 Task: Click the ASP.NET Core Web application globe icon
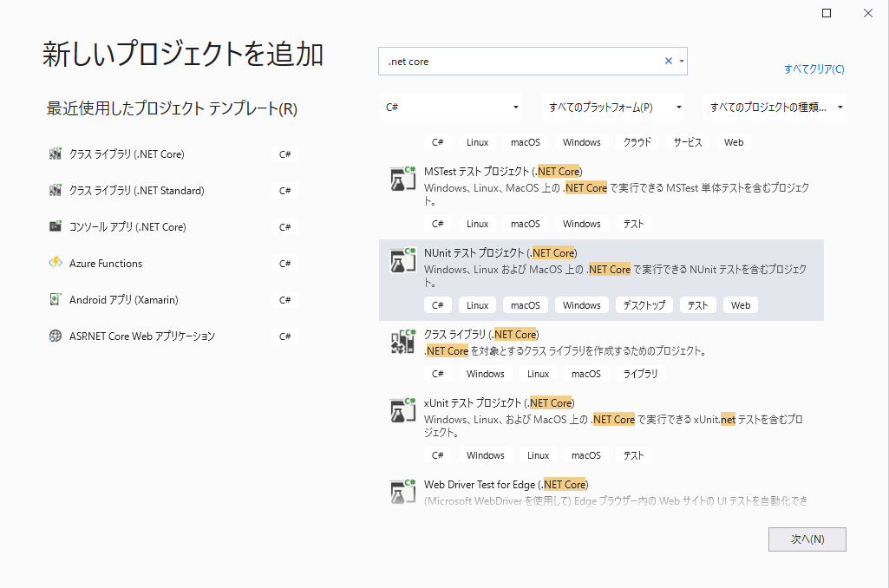pyautogui.click(x=55, y=336)
